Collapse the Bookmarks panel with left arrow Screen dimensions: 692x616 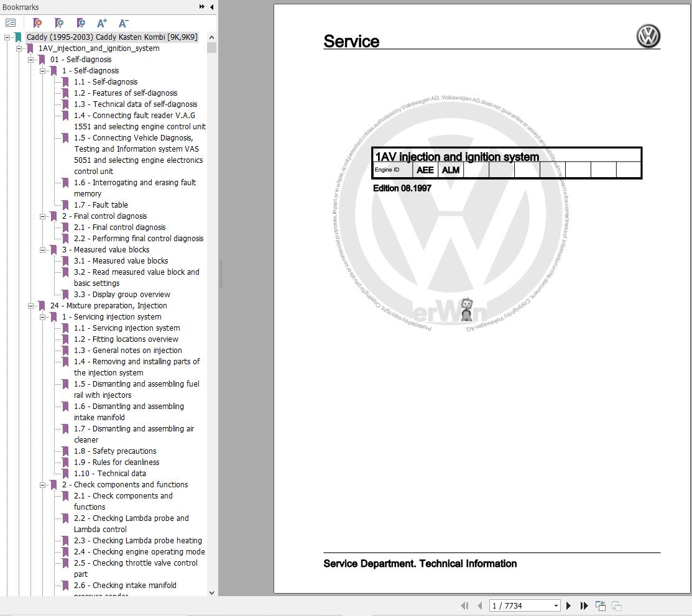pyautogui.click(x=212, y=7)
